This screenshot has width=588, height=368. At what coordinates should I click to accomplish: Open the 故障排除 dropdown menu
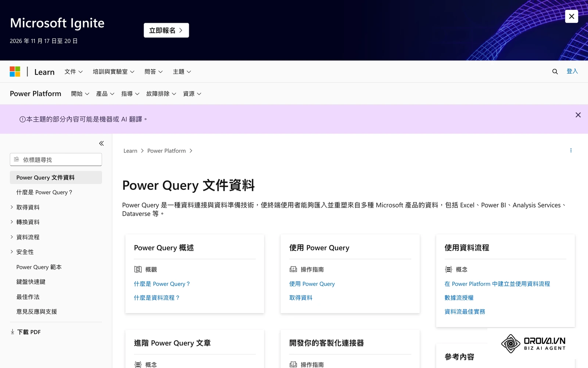(161, 94)
